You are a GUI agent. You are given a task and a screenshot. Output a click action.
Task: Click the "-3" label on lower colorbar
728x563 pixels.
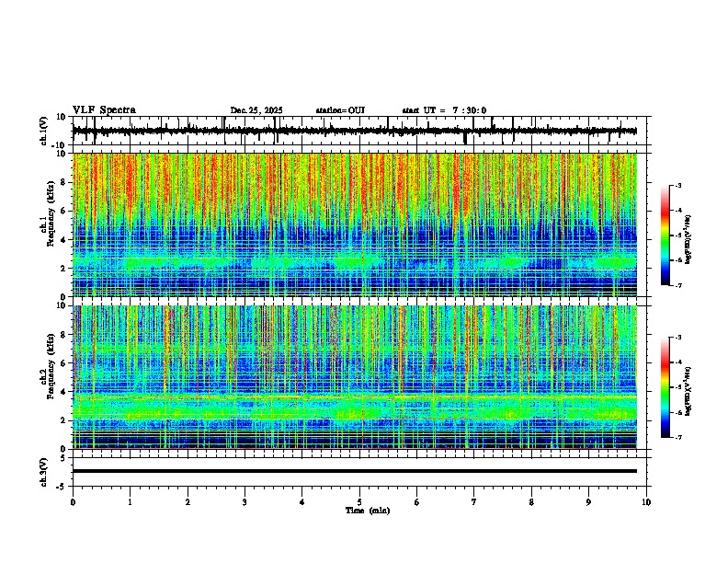pyautogui.click(x=678, y=338)
